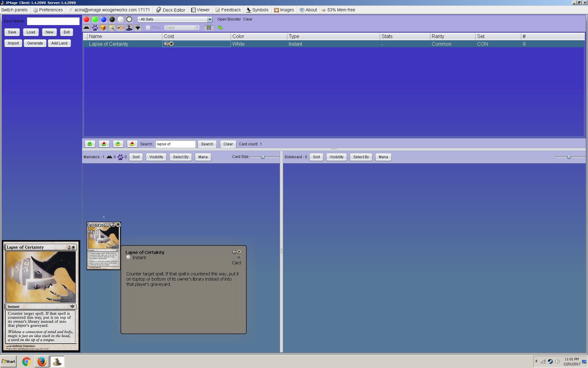Open Sideboard Select By options
The image size is (588, 368).
click(361, 157)
